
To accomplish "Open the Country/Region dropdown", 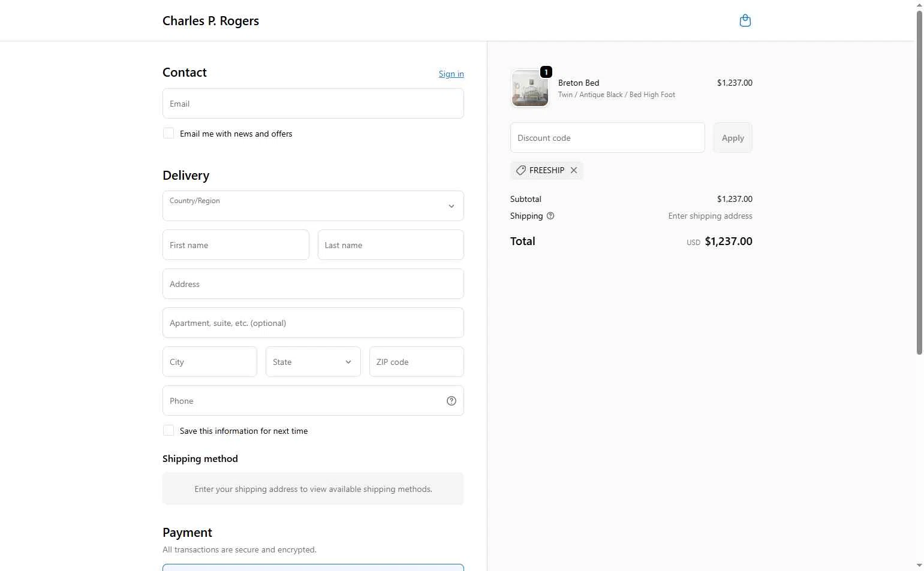I will point(313,206).
